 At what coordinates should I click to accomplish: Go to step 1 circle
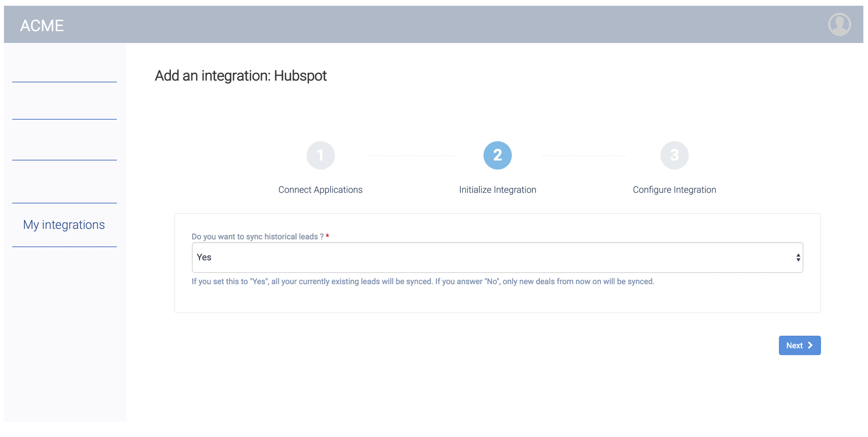tap(320, 155)
